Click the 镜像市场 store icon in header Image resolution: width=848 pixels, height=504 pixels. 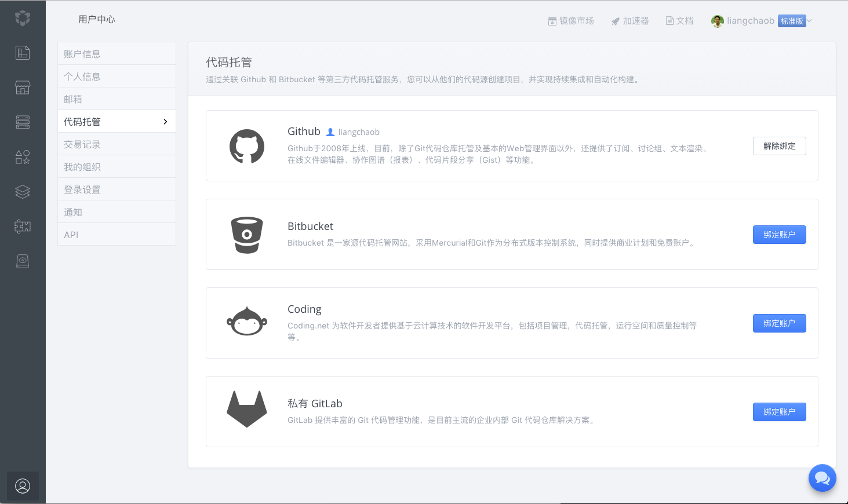pos(552,21)
